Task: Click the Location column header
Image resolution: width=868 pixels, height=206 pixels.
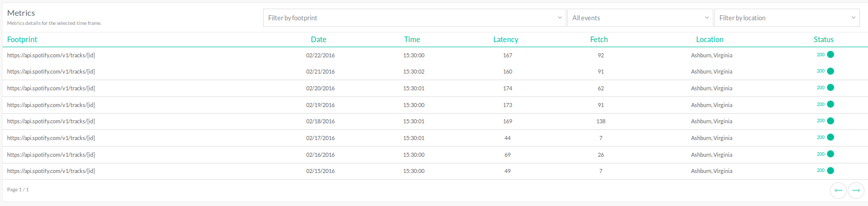Action: [709, 40]
